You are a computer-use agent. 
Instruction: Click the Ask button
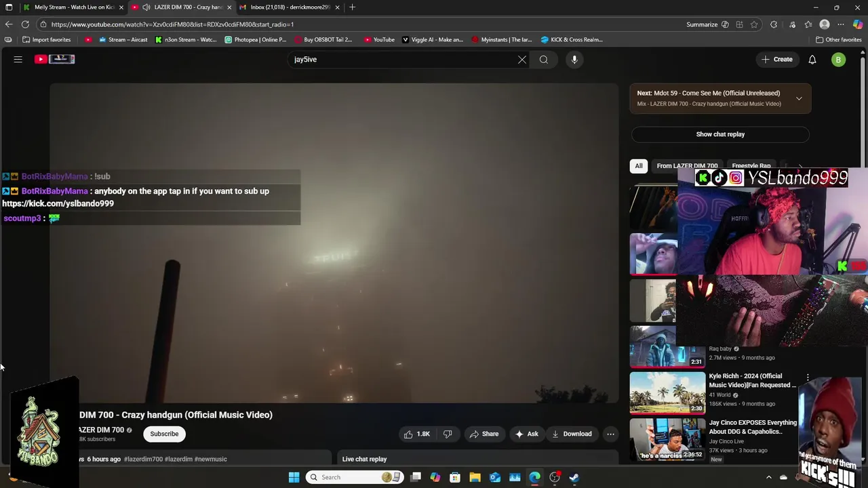tap(526, 434)
